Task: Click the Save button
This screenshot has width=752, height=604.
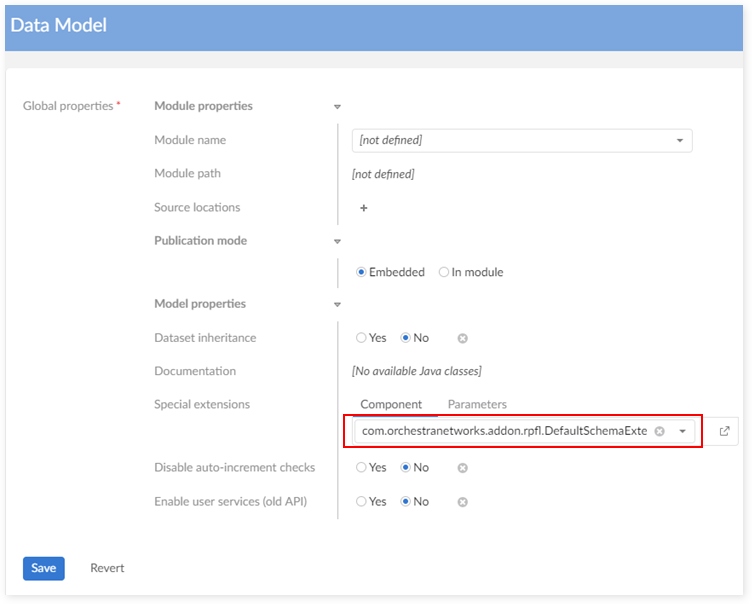Action: tap(44, 568)
